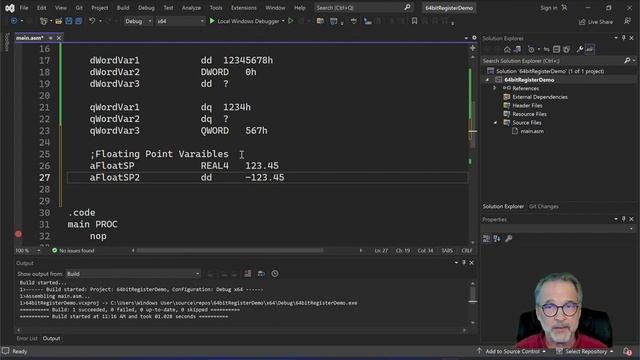Select the main.asm editor tab

click(29, 38)
